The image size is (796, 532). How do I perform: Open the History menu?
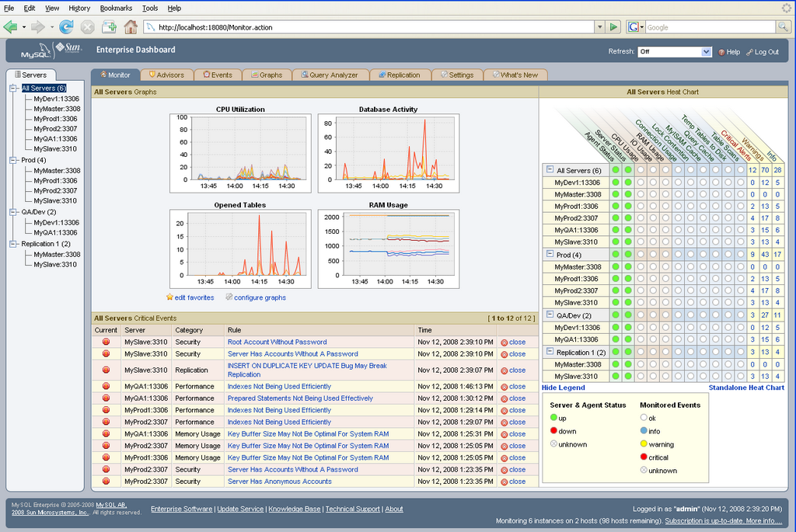[79, 8]
